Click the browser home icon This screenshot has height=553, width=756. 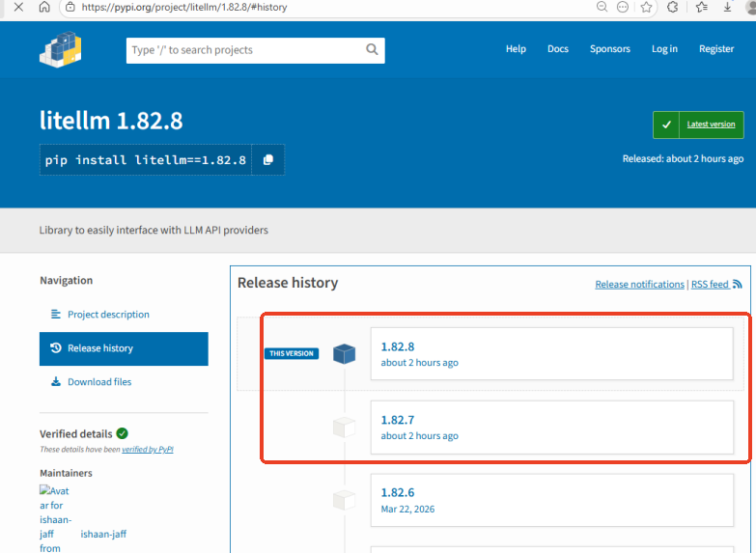pyautogui.click(x=44, y=7)
